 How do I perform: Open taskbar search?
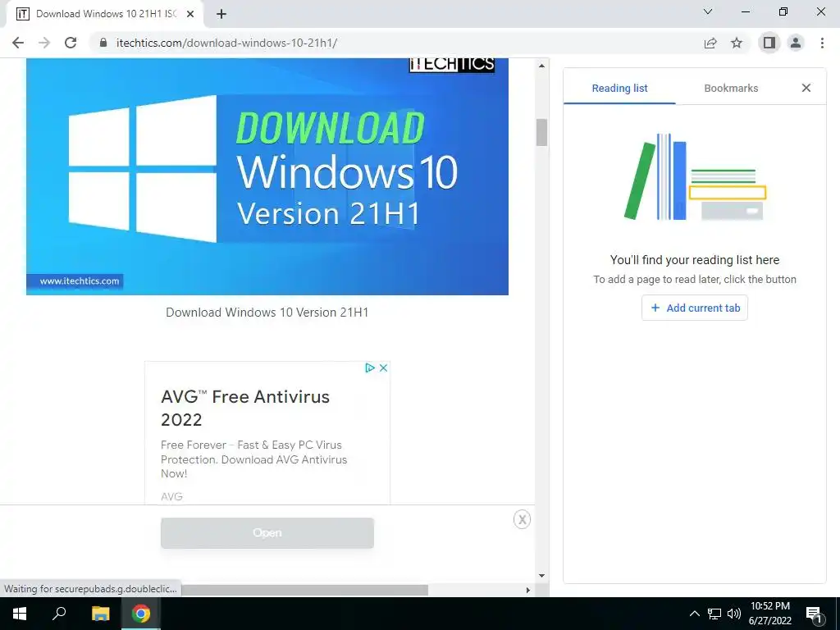click(59, 614)
